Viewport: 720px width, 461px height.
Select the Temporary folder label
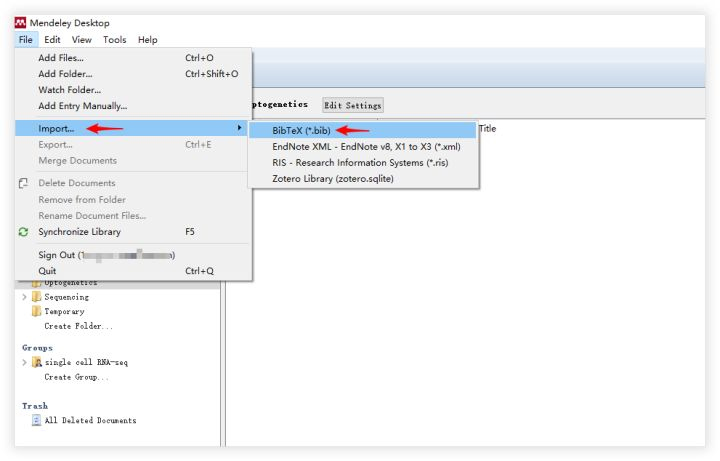(x=64, y=312)
